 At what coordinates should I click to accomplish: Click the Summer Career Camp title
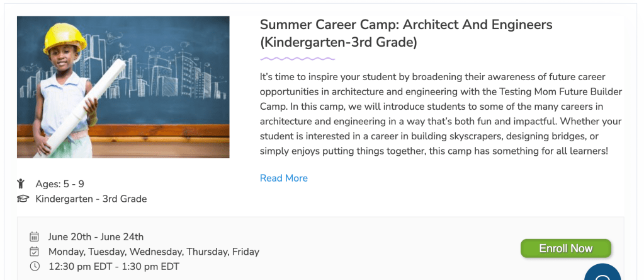405,33
